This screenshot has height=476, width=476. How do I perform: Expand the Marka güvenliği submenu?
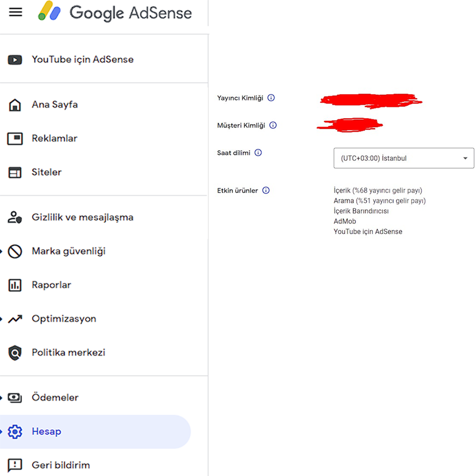pyautogui.click(x=1, y=251)
